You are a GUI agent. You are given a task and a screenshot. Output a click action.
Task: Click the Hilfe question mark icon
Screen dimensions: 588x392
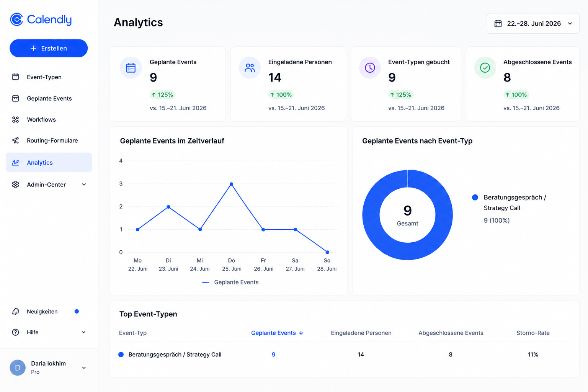tap(15, 332)
